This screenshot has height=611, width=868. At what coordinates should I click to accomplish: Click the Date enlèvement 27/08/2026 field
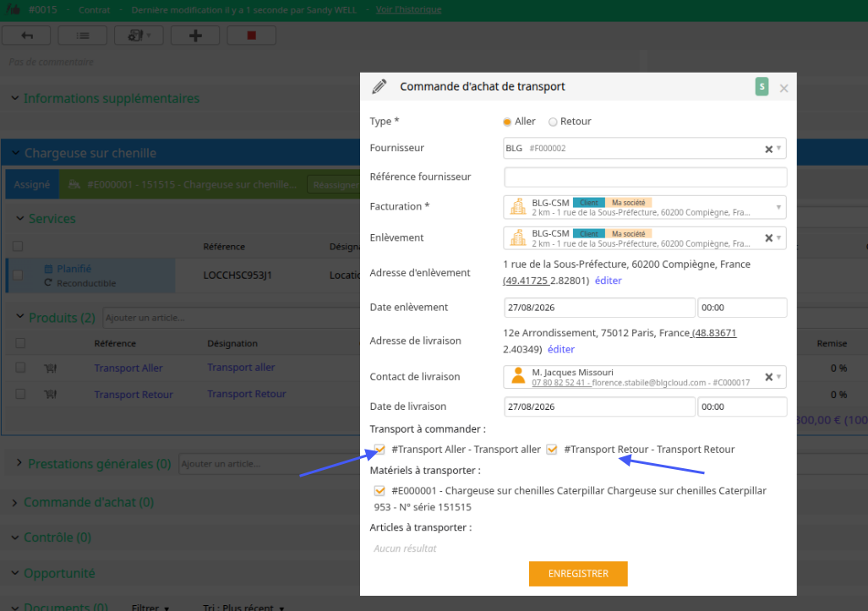pos(599,308)
